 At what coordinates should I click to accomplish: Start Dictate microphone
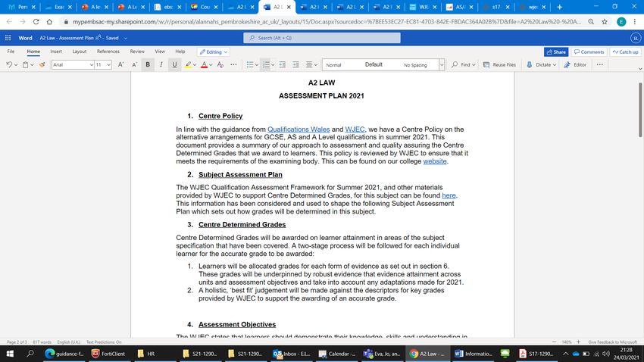pos(539,65)
